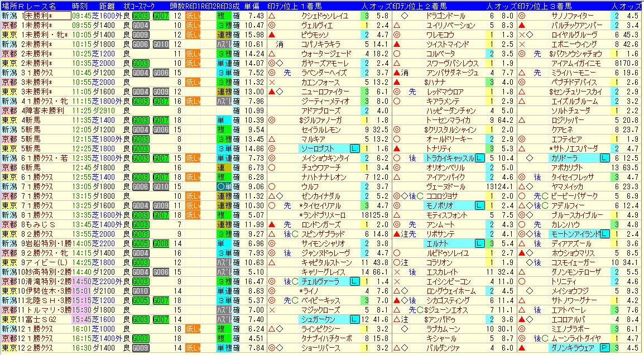644x355 pixels.
Task: Open the トルマリ・3勝 race entry
Action: point(48,310)
